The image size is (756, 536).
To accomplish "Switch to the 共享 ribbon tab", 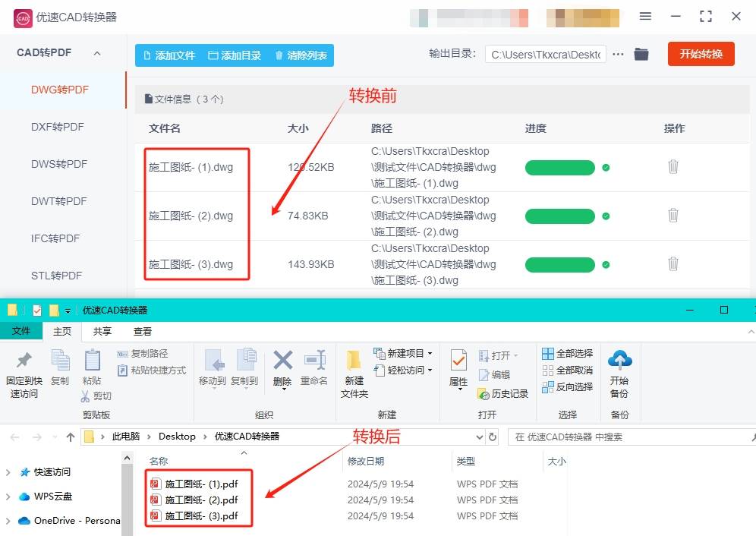I will point(102,332).
